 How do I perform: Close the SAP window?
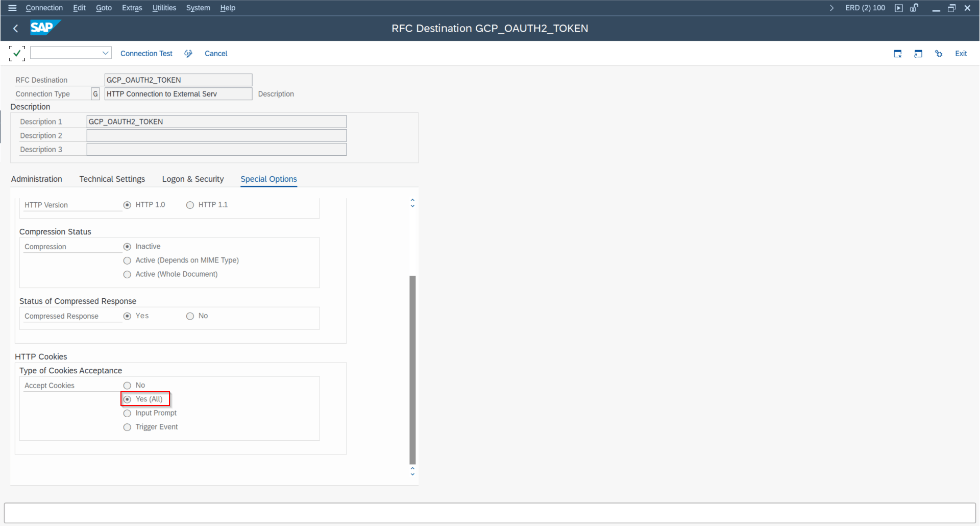coord(967,8)
